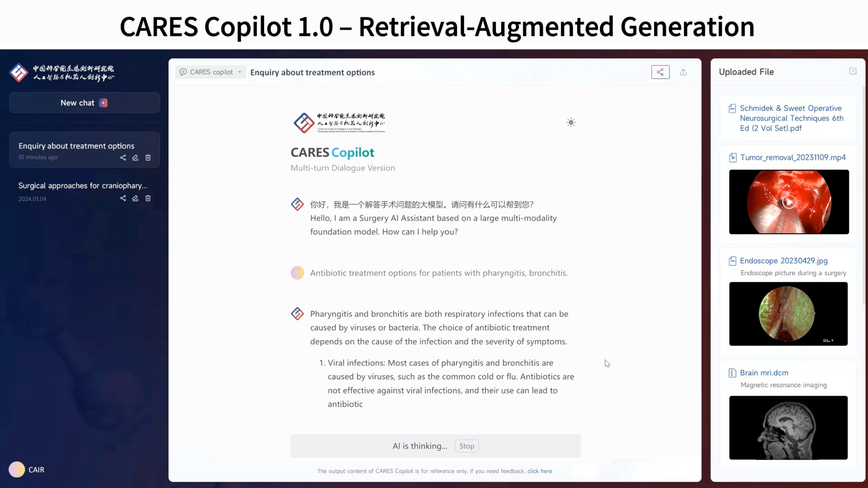868x488 pixels.
Task: Share the Surgical approaches chat
Action: (123, 198)
